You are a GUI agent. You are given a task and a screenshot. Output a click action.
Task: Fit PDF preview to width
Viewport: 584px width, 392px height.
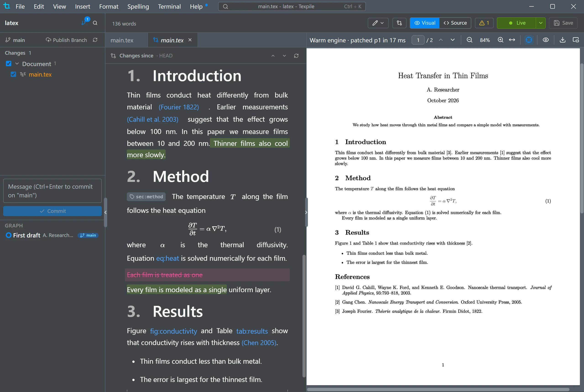(x=512, y=40)
